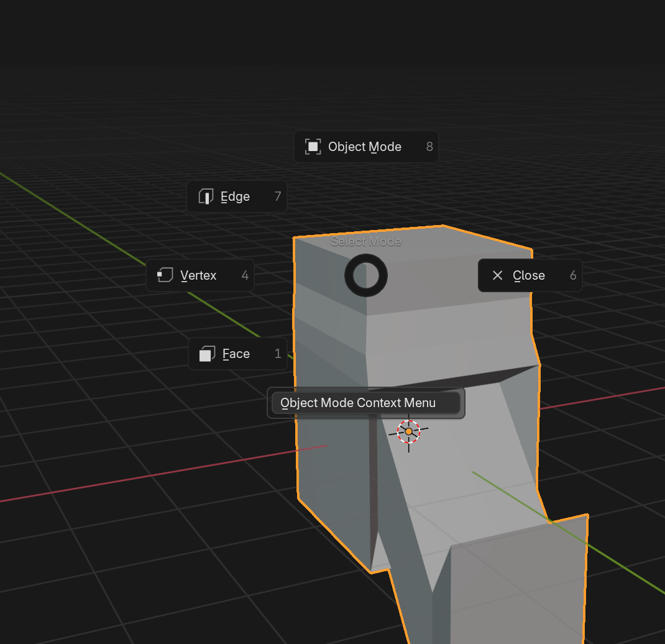The image size is (665, 644).
Task: Click the Face mode cube icon
Action: (208, 354)
